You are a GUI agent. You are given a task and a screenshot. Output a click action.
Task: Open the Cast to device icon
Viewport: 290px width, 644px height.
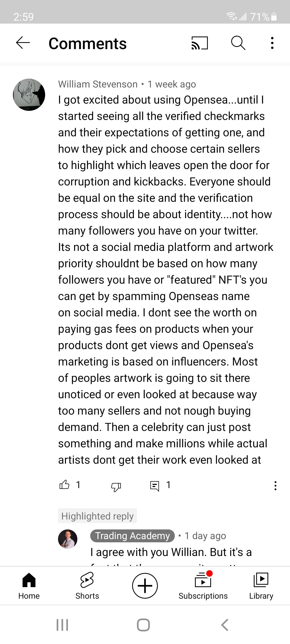click(x=200, y=43)
